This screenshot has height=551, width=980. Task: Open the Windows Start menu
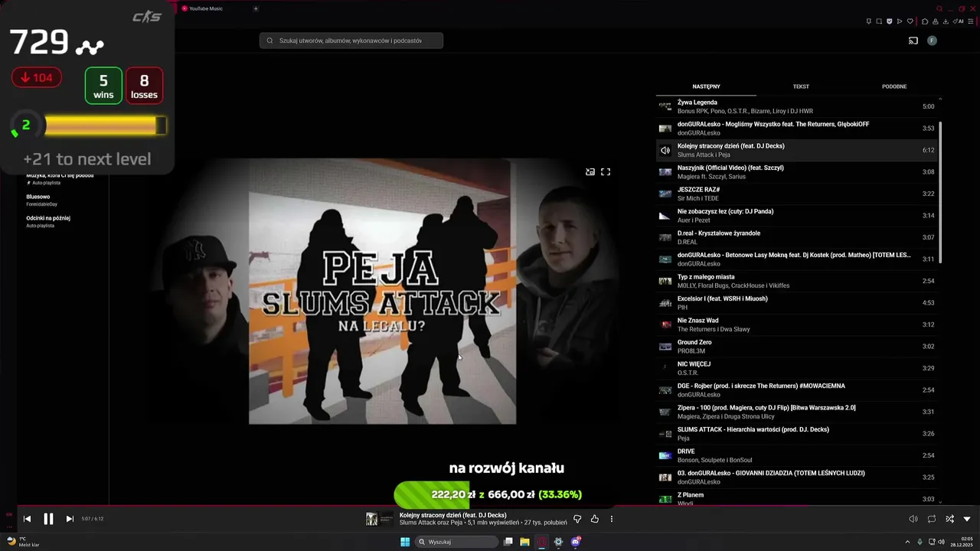pos(405,542)
